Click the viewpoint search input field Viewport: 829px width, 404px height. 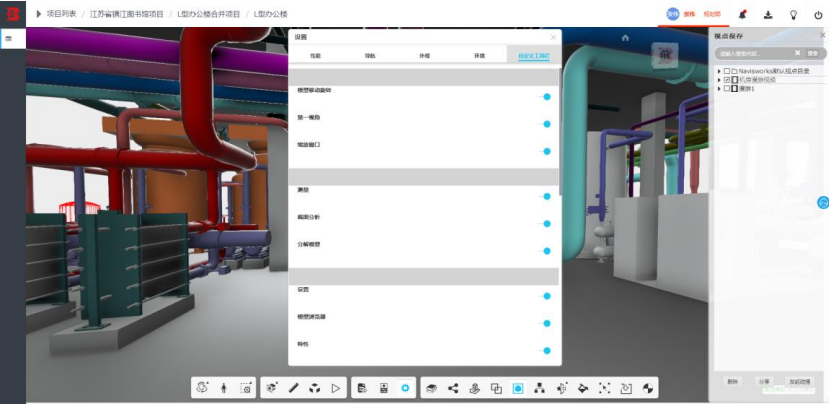click(755, 53)
